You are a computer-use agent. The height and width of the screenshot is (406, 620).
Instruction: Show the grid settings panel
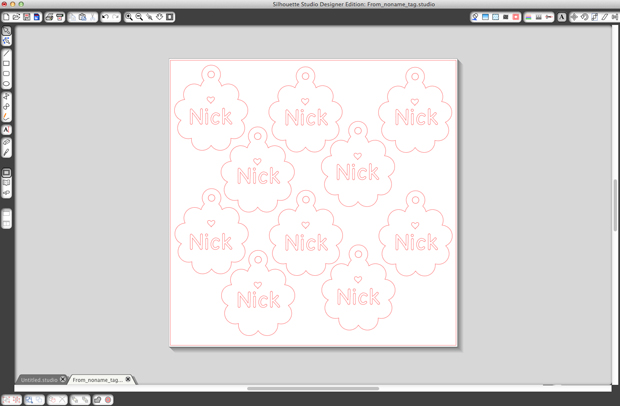pyautogui.click(x=539, y=17)
